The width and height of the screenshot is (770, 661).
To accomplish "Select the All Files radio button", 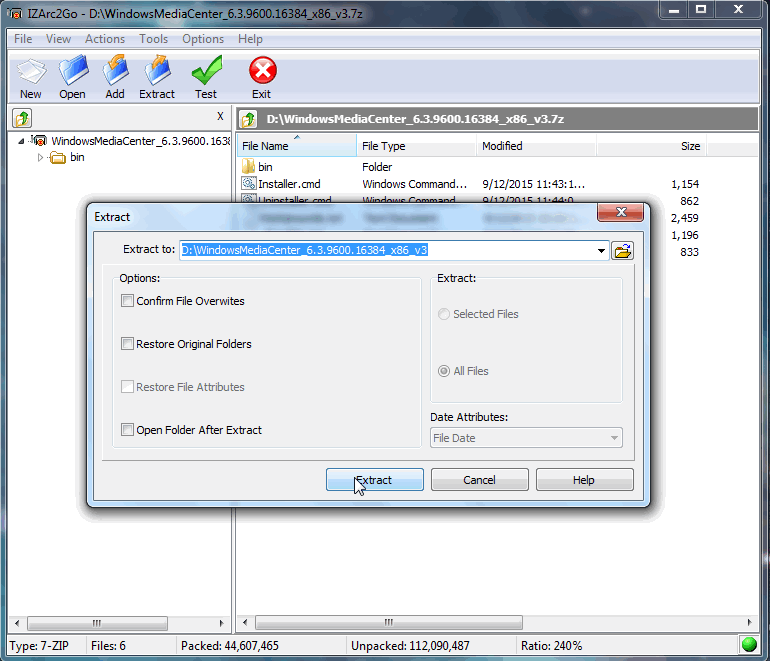I will click(444, 371).
